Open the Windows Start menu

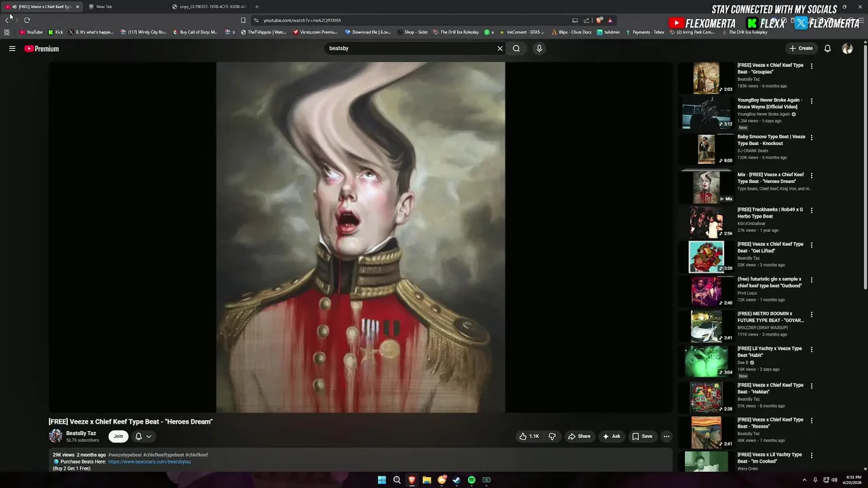click(382, 480)
